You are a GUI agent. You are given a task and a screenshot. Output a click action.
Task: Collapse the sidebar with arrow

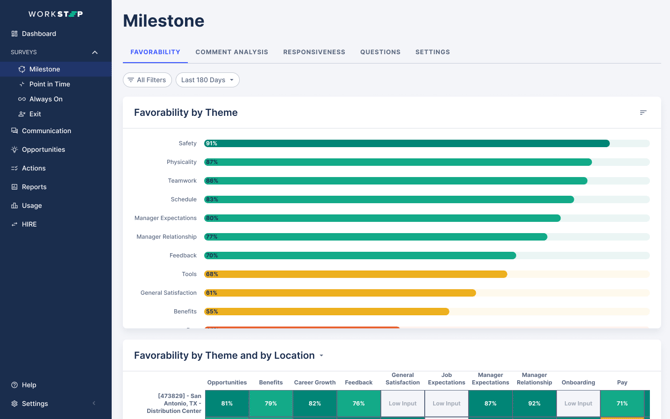click(x=95, y=404)
